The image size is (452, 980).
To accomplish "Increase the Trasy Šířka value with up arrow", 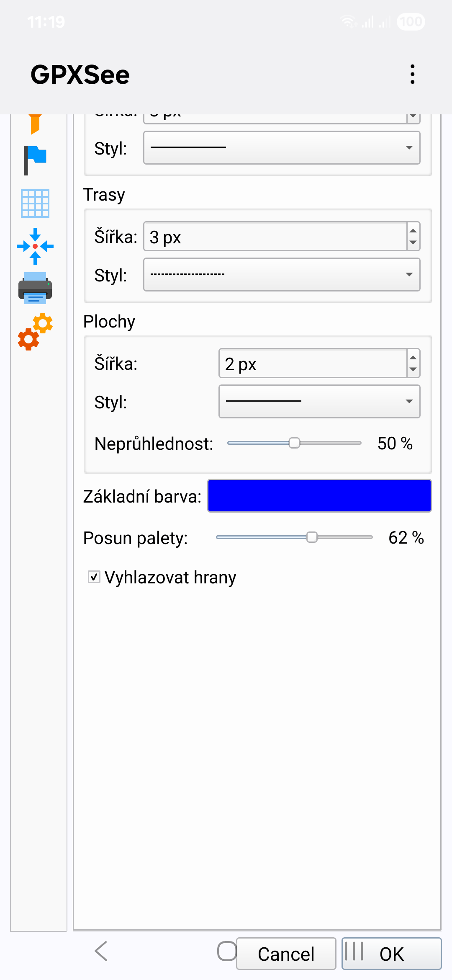I will click(x=413, y=231).
